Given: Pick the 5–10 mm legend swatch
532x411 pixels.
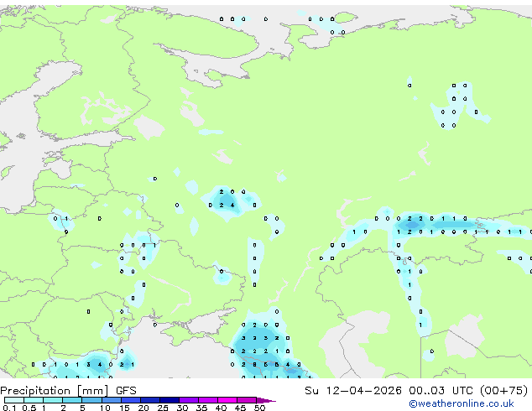Looking at the screenshot, I should coord(91,400).
